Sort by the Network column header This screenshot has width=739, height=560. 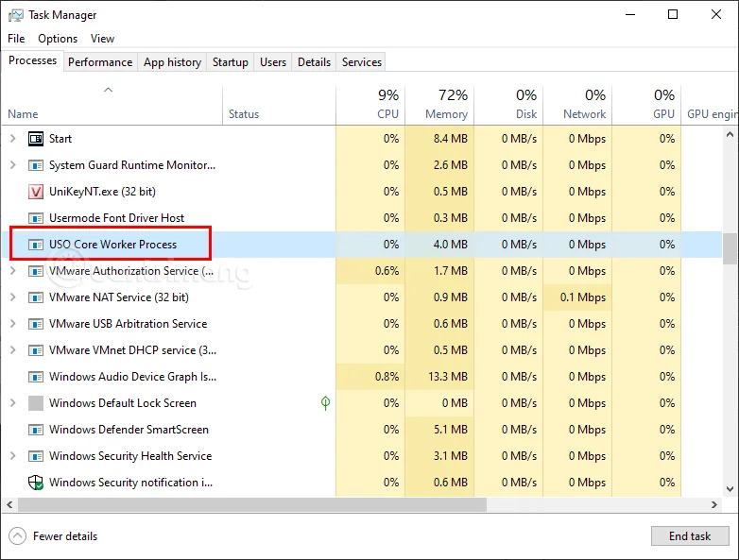577,106
